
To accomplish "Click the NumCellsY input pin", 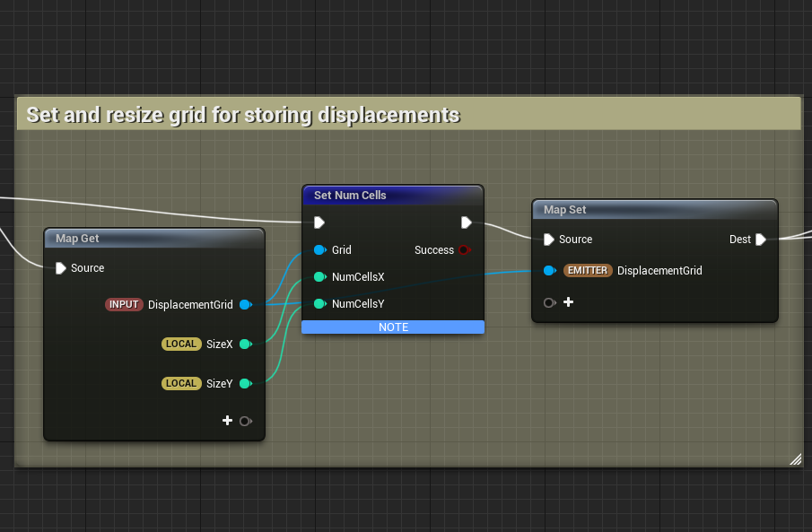I will click(x=319, y=304).
